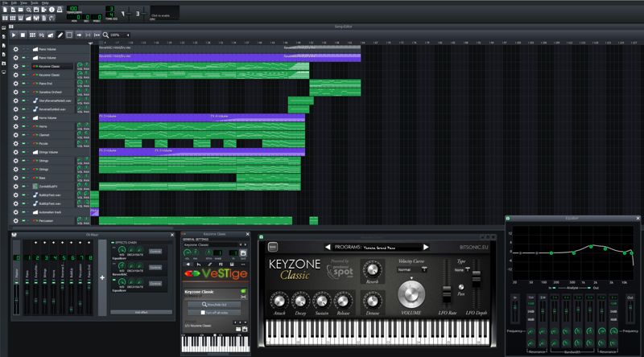
Task: Click the Reverb knob in Keyzone Classic plugin
Action: point(372,269)
